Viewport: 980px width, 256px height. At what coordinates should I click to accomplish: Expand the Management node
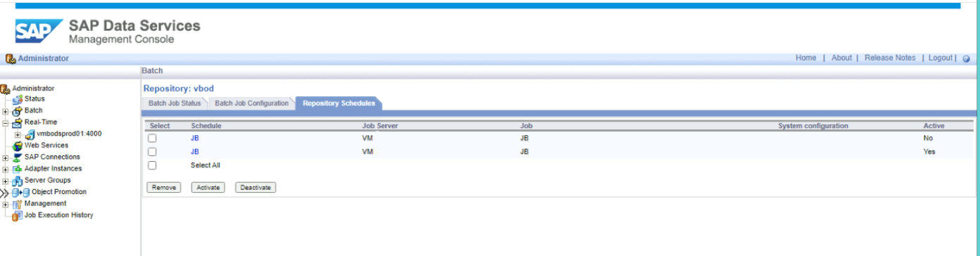pos(6,204)
